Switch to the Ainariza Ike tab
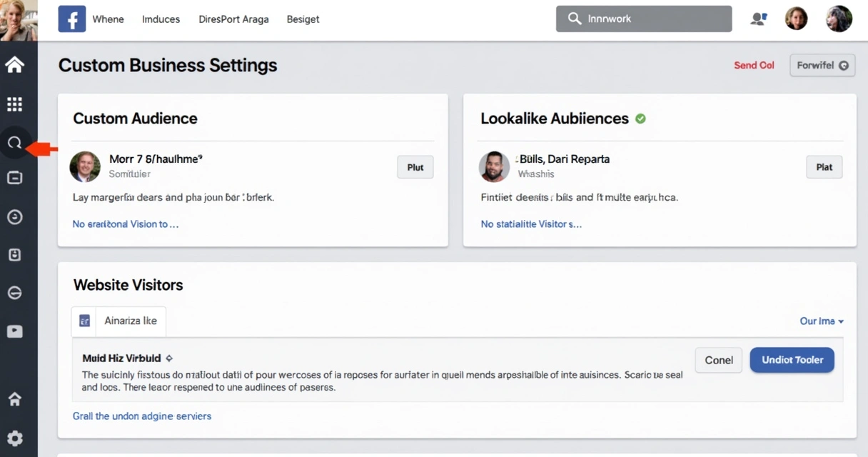868x457 pixels. coord(119,321)
